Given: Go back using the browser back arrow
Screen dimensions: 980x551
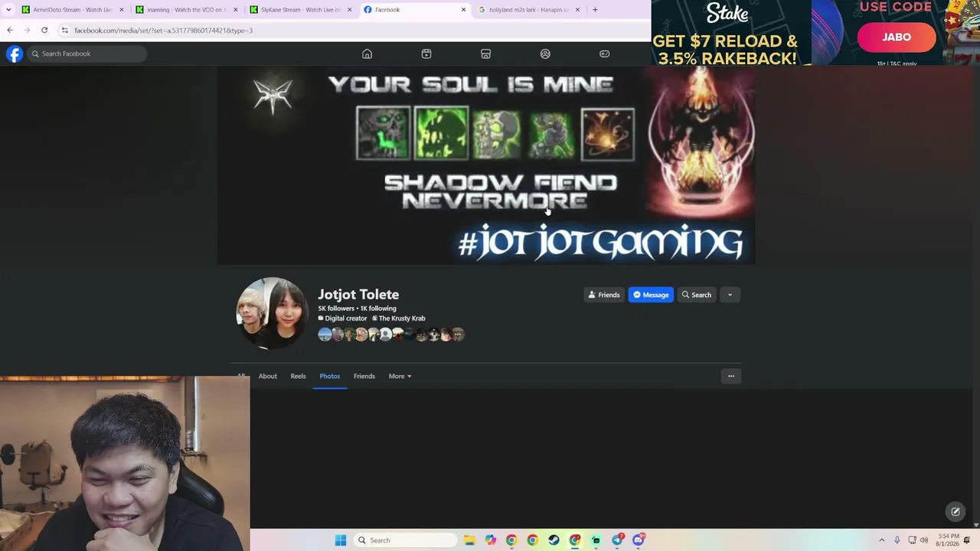Looking at the screenshot, I should 10,30.
